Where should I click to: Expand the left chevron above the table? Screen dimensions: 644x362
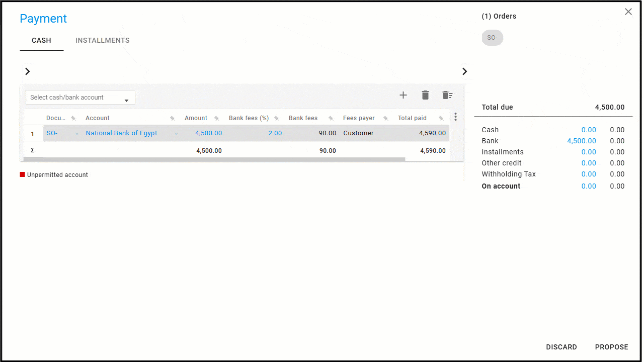click(x=28, y=71)
